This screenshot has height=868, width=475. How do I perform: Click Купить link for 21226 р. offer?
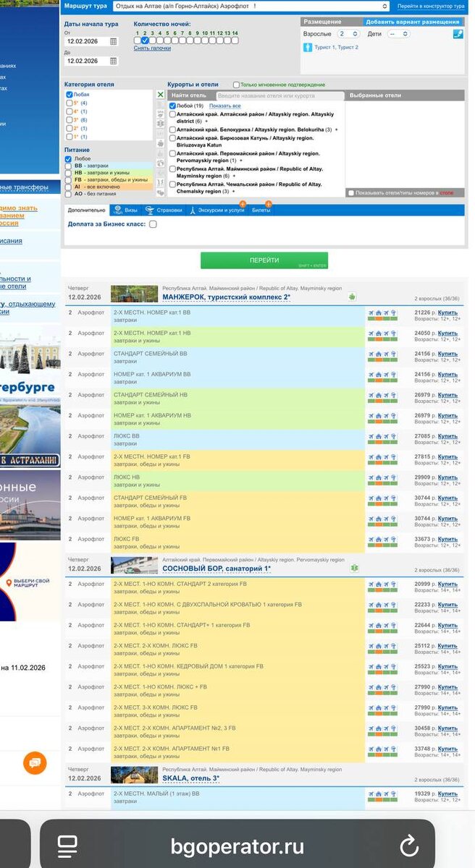[447, 312]
